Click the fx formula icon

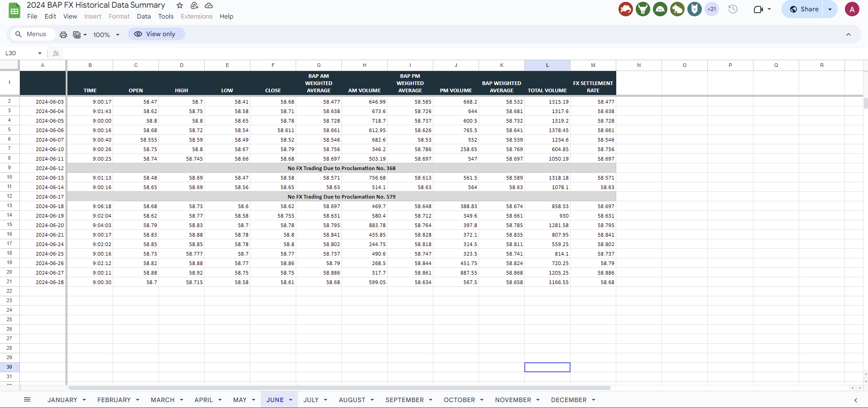click(56, 53)
